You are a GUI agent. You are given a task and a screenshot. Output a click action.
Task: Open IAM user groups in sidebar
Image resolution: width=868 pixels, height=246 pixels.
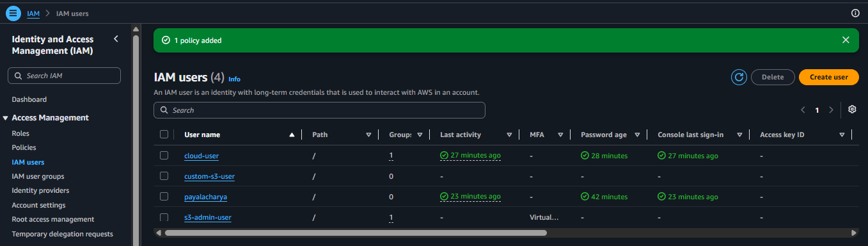38,176
